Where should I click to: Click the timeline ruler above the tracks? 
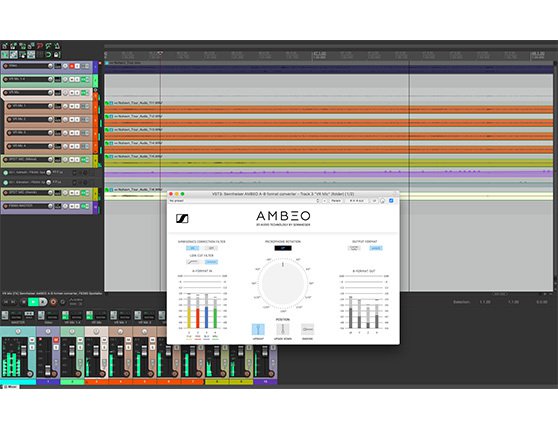point(329,55)
